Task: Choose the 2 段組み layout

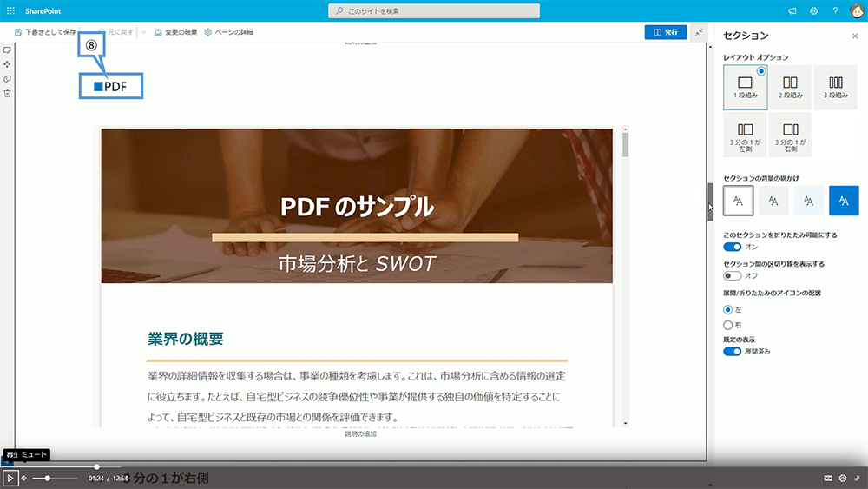Action: tap(790, 87)
